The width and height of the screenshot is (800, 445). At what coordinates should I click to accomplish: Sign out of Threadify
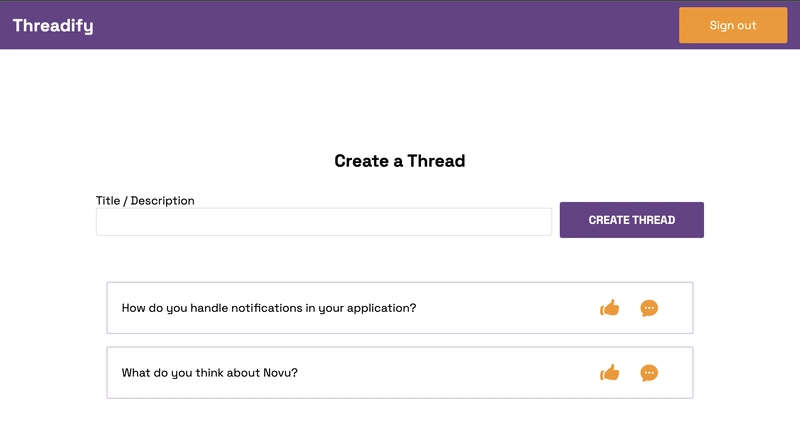[733, 25]
